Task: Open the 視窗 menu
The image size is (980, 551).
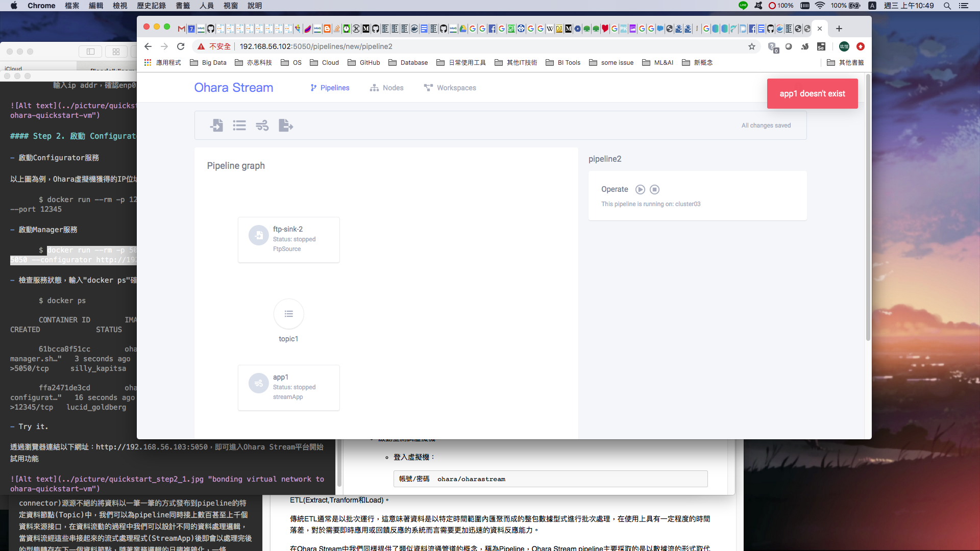Action: pos(231,6)
